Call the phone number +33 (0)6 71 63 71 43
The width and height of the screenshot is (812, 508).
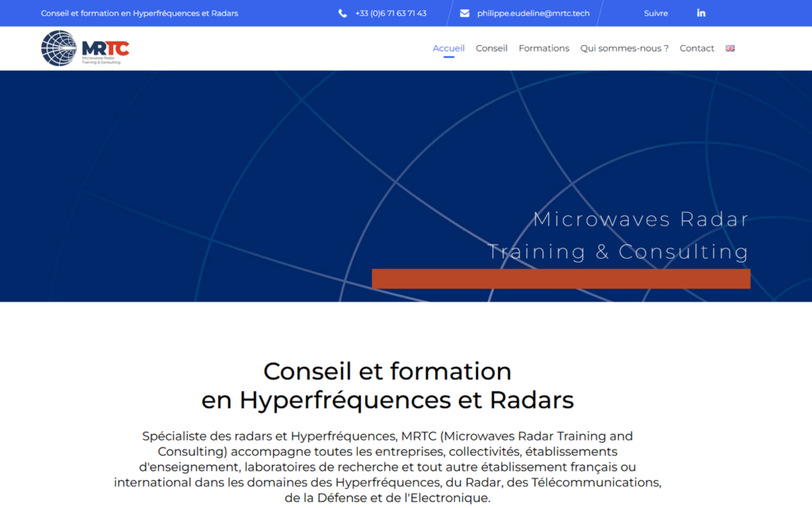click(391, 13)
